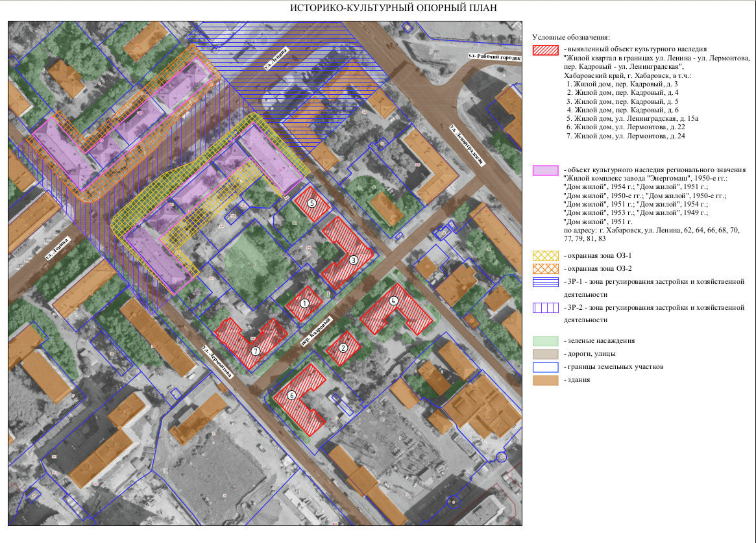Click the blue horizontally striped ЗР-1 legend swatch
Screen dimensions: 756x543
(x=545, y=282)
